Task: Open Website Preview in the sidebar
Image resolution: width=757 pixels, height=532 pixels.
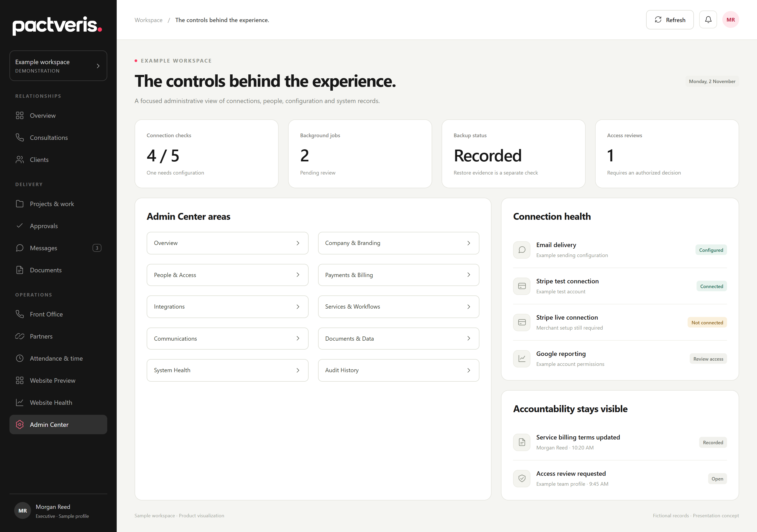Action: point(58,380)
